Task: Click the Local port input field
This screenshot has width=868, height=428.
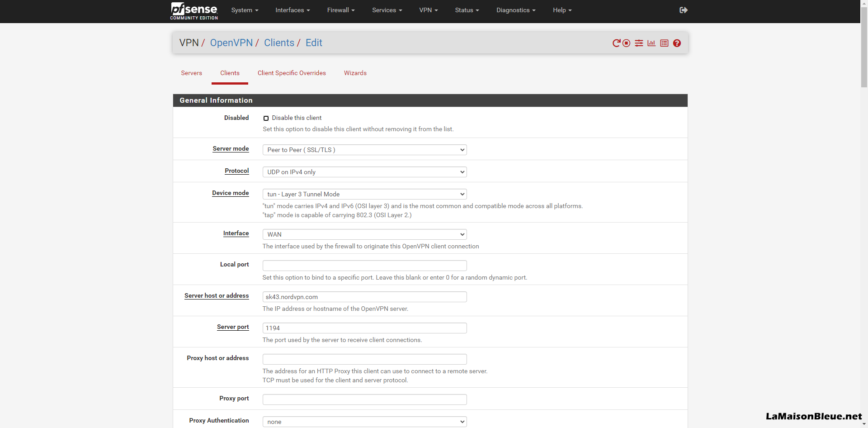Action: (364, 266)
